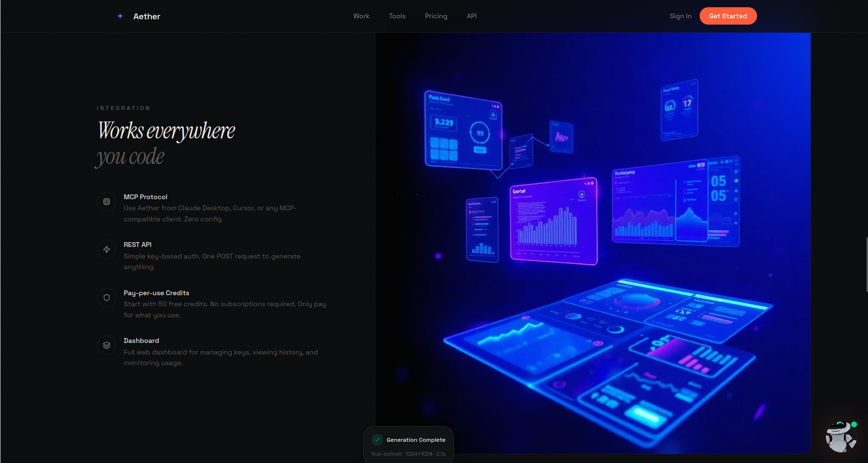The image size is (868, 463).
Task: Open the Pricing page
Action: pyautogui.click(x=436, y=16)
